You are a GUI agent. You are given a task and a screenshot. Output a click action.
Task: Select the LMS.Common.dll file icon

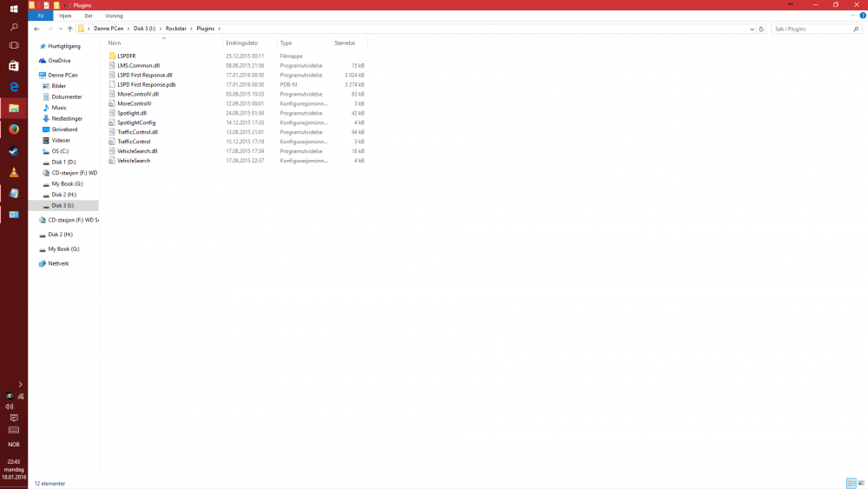point(112,65)
